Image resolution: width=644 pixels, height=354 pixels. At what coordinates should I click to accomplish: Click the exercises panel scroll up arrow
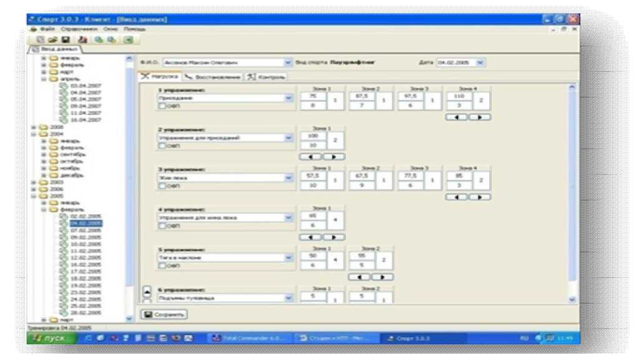tap(572, 87)
